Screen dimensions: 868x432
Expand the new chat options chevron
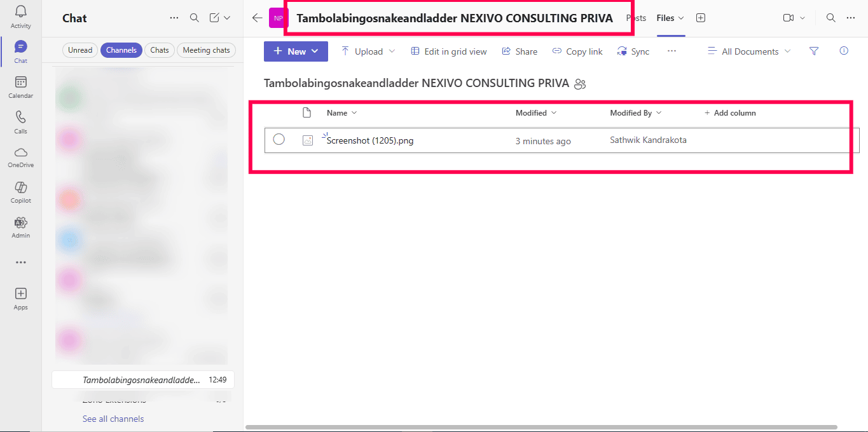(x=227, y=18)
